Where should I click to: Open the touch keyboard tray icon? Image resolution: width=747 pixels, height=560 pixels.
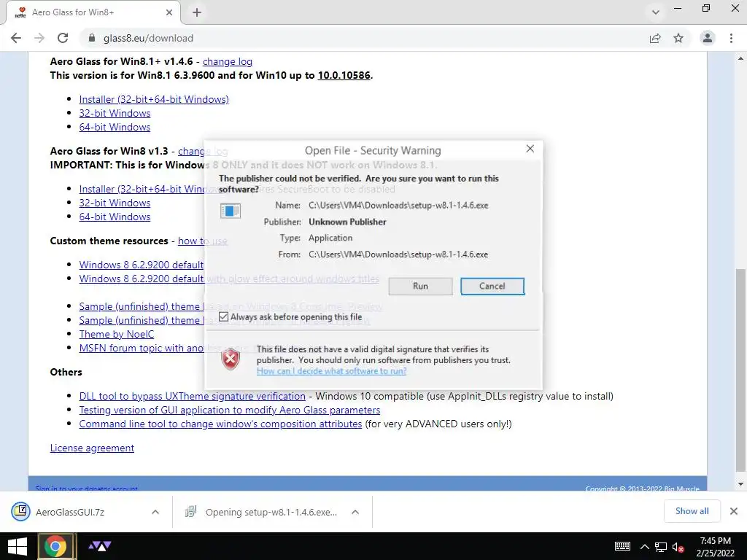pyautogui.click(x=622, y=546)
